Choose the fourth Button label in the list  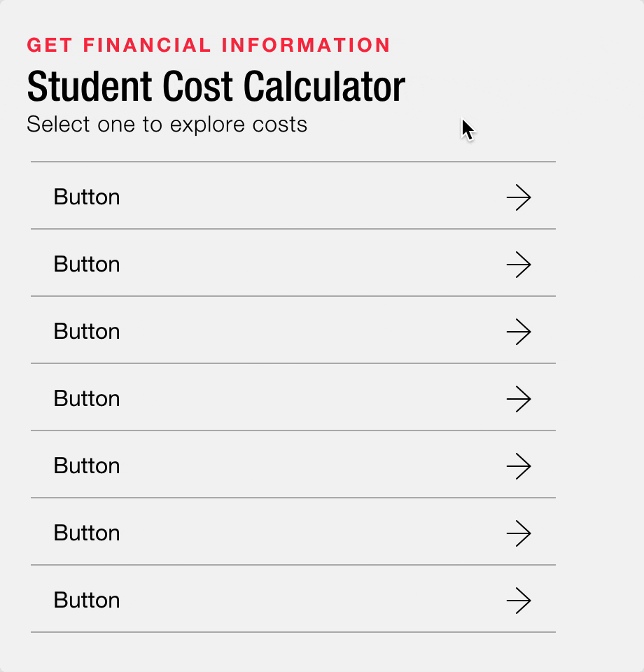click(87, 398)
